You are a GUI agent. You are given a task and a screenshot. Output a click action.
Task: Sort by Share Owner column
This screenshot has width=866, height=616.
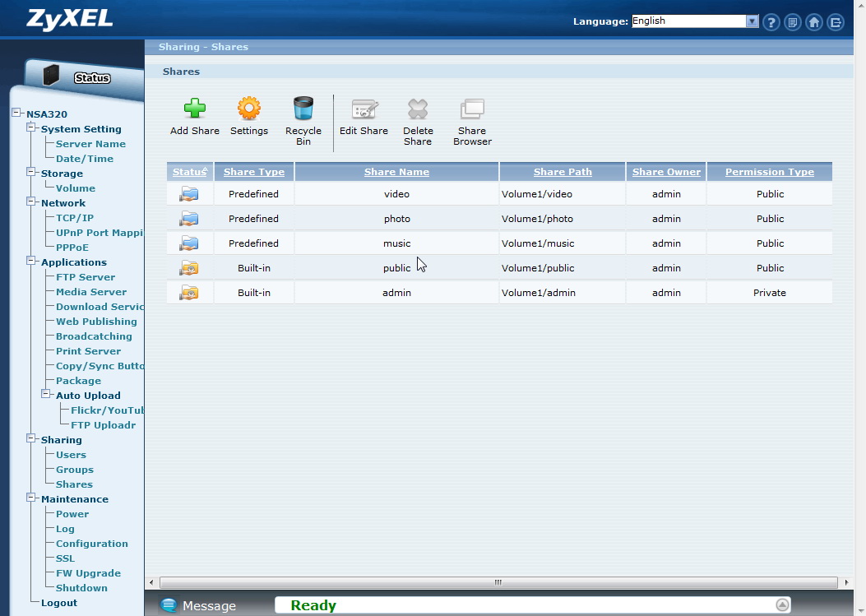point(666,172)
